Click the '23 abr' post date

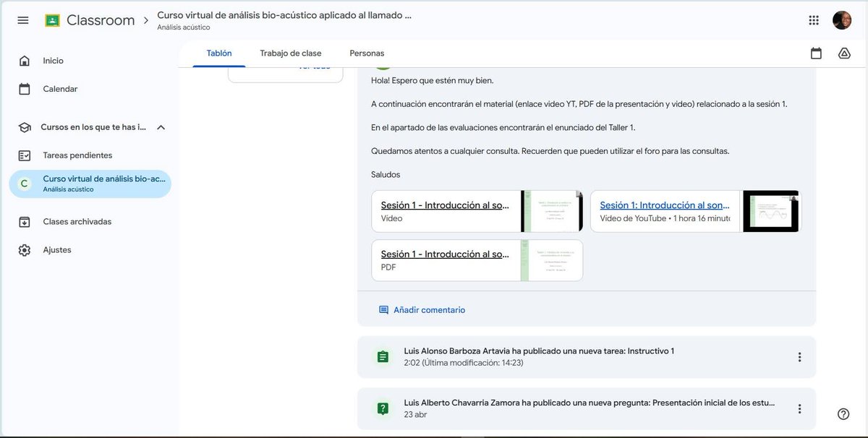pyautogui.click(x=415, y=415)
